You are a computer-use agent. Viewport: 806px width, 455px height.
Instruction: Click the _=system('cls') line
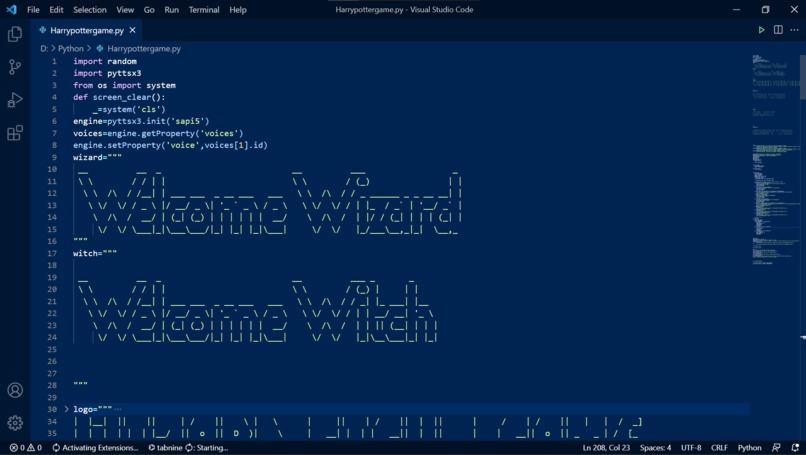click(x=129, y=109)
